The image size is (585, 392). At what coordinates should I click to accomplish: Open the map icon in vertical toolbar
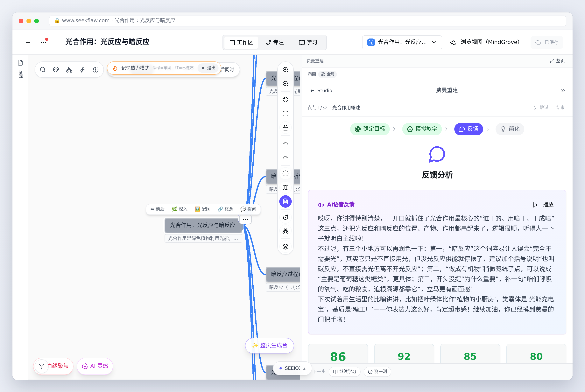click(285, 187)
